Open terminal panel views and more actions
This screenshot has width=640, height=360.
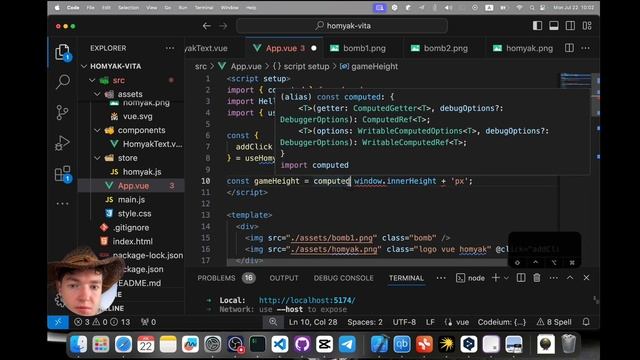pos(553,278)
